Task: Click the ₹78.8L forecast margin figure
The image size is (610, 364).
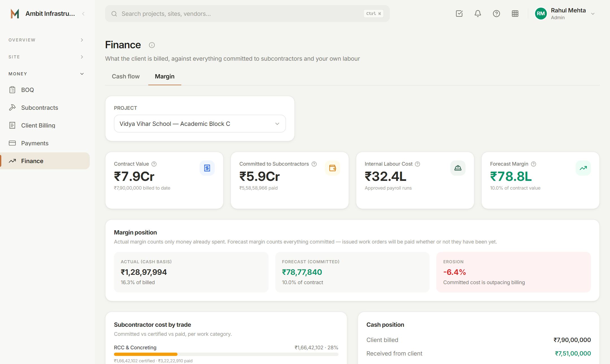Action: (x=511, y=176)
